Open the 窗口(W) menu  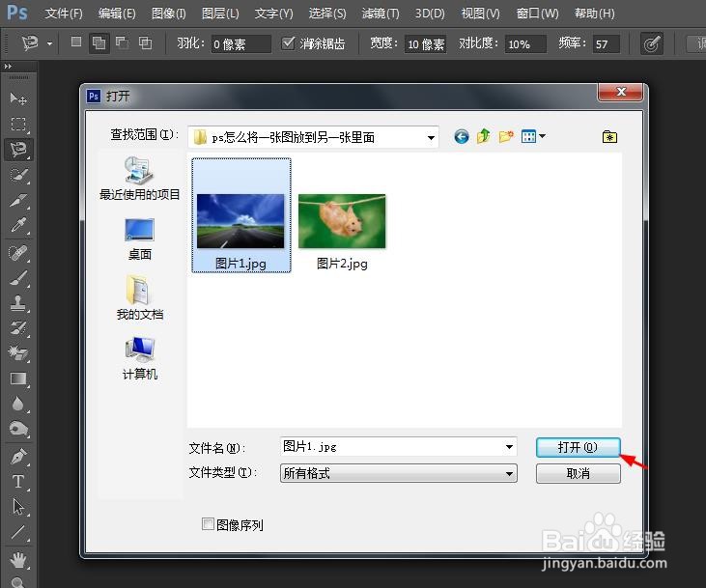tap(538, 14)
